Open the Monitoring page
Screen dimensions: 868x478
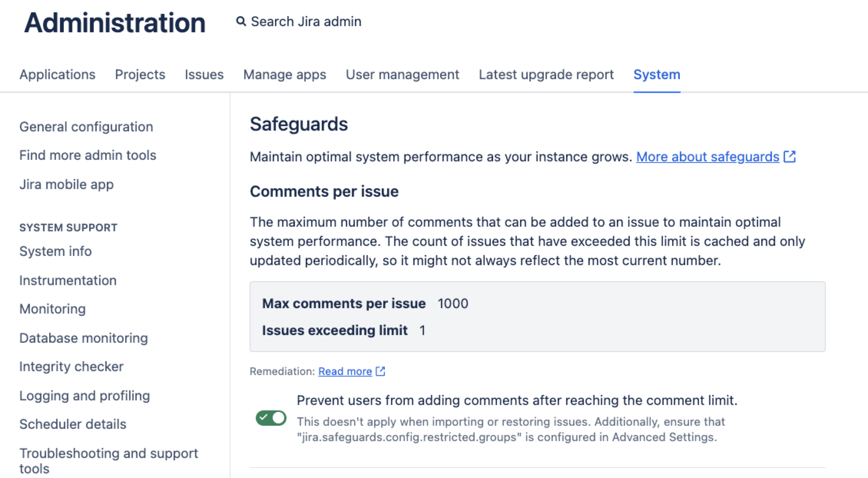click(x=53, y=309)
